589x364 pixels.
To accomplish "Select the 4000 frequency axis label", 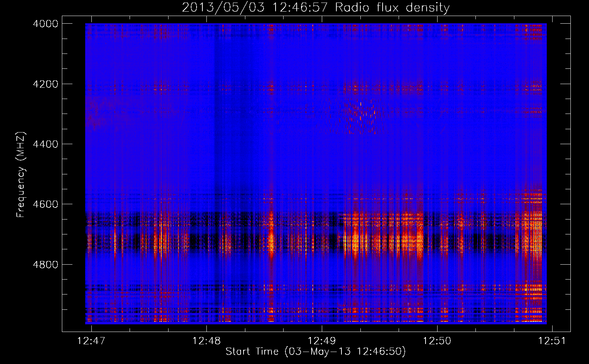I will point(46,24).
